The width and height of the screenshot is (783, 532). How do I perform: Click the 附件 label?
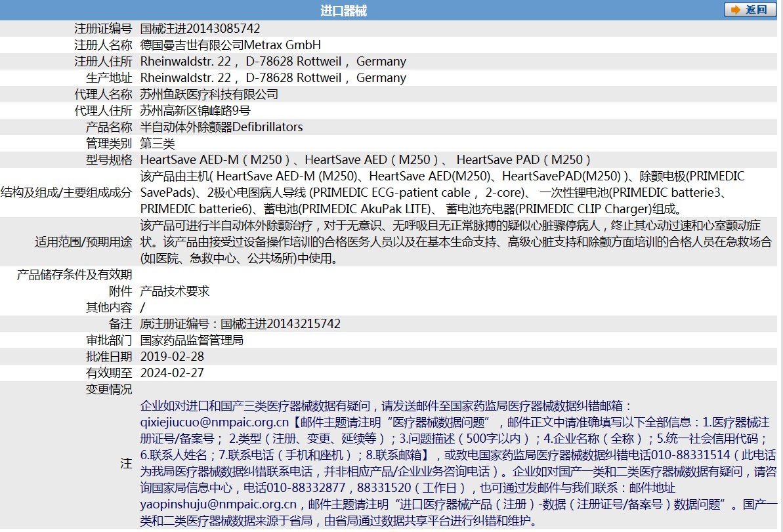coord(120,291)
